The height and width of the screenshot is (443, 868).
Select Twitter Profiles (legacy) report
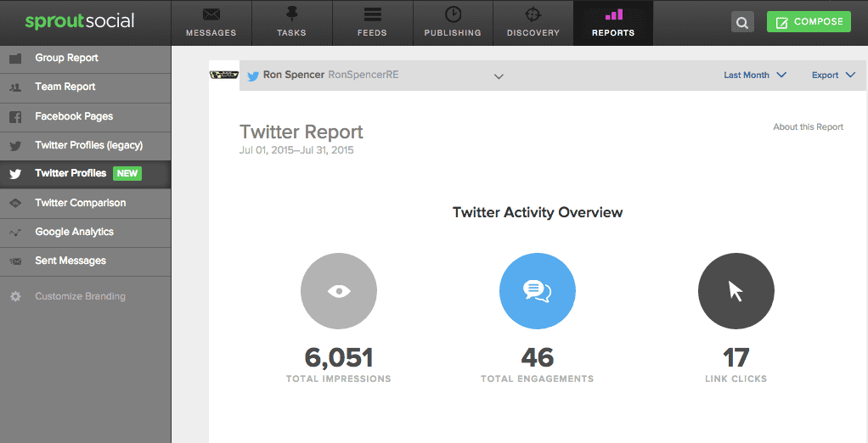[85, 146]
